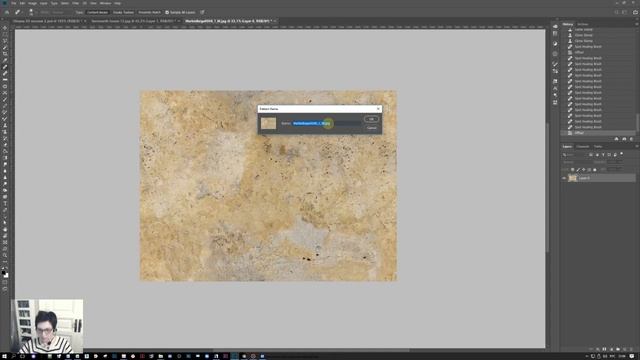Open the History panel options menu
The image size is (640, 360).
click(x=636, y=24)
